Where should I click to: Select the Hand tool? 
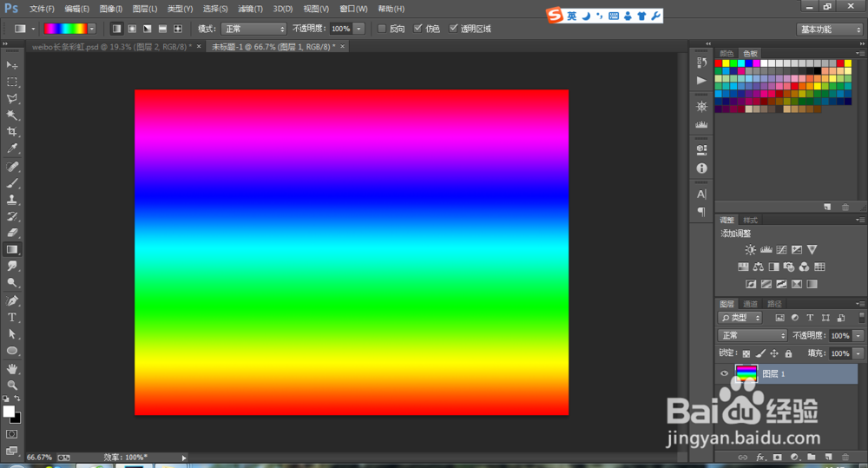(11, 369)
